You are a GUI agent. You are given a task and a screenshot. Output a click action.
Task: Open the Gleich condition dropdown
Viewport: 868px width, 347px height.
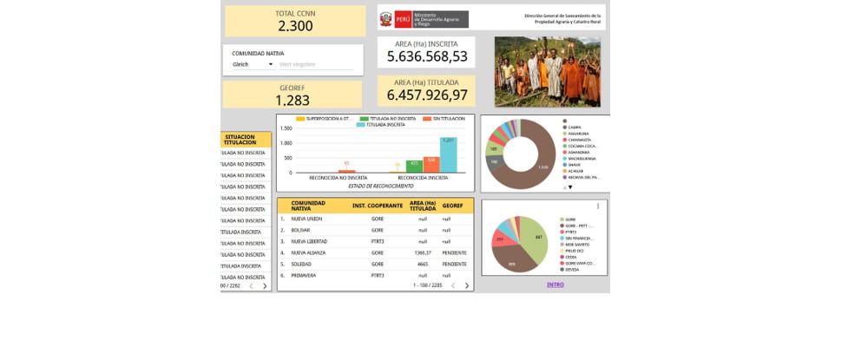(253, 65)
